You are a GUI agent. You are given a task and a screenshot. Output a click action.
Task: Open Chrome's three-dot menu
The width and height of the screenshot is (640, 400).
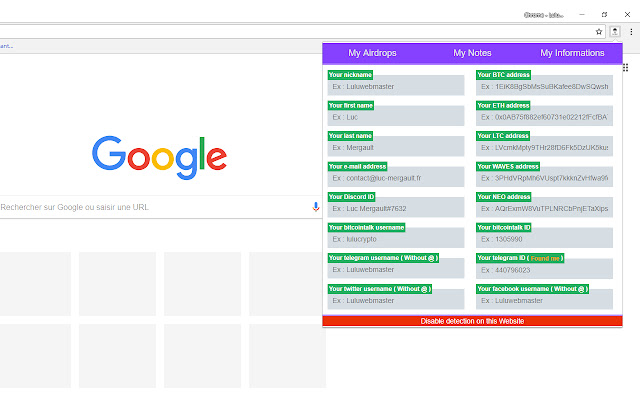[x=631, y=32]
